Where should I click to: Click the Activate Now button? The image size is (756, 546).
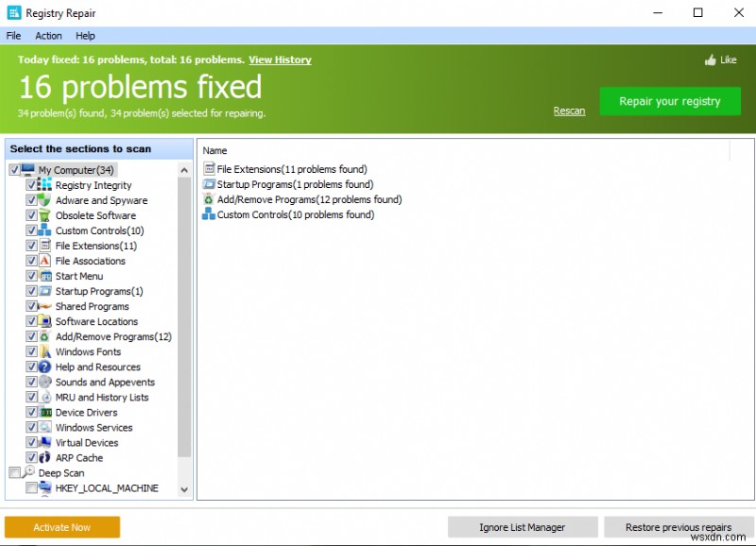pos(62,527)
